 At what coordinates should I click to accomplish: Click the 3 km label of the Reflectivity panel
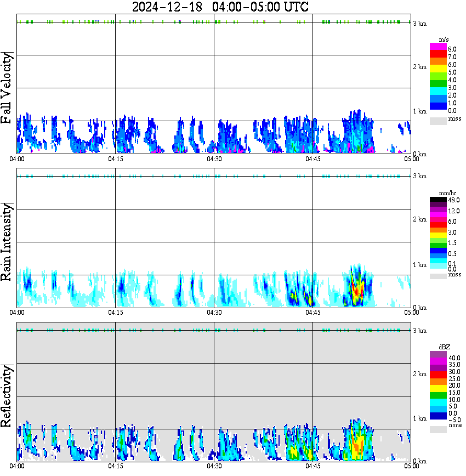[419, 330]
